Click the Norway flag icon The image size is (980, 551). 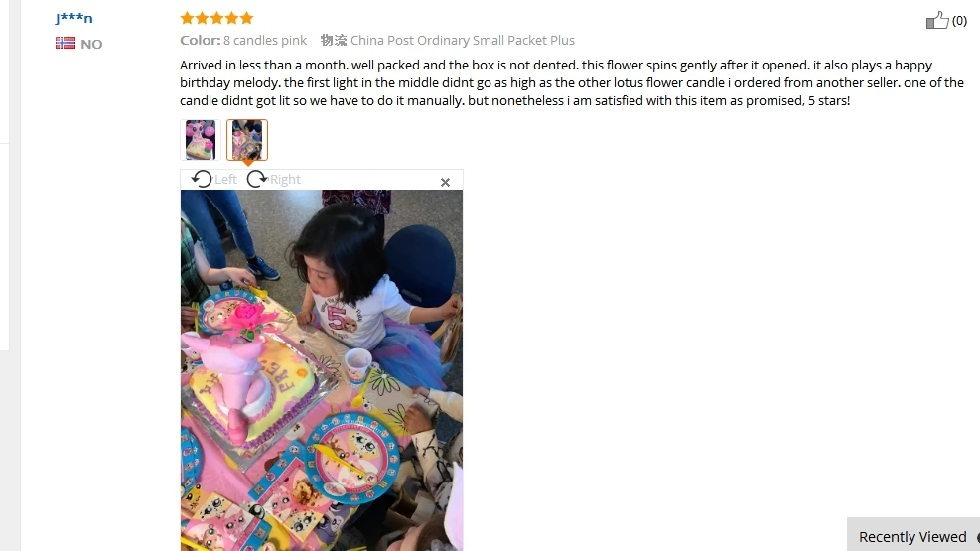65,43
